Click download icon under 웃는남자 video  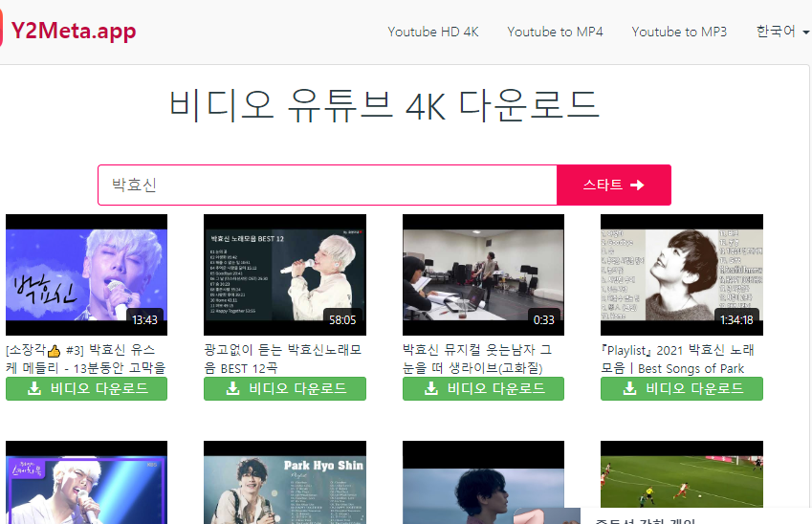(431, 388)
